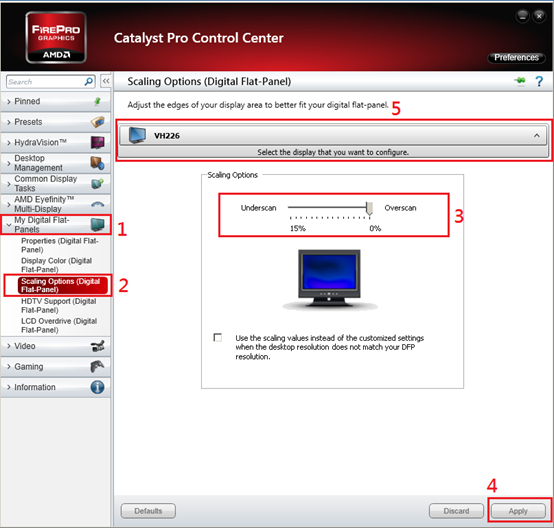Open HDTV Support (Digital Flat-Panel) page

coord(59,306)
